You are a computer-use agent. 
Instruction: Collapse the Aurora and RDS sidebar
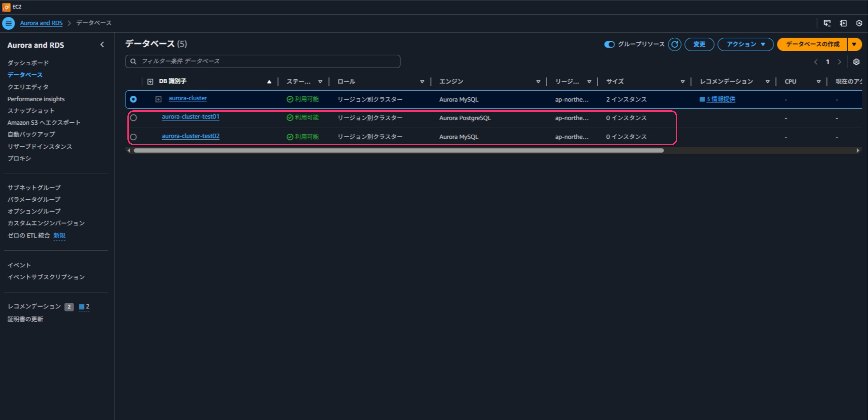coord(102,45)
